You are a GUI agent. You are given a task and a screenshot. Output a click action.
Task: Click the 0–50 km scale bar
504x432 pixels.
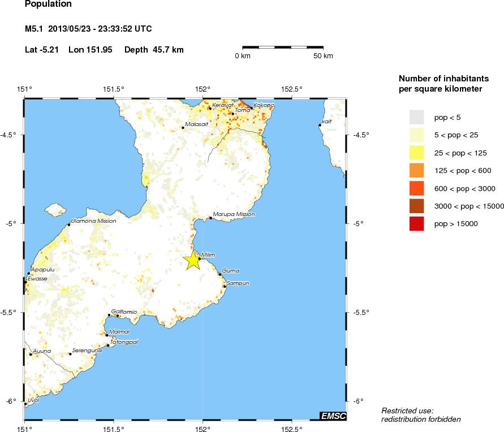coord(283,47)
